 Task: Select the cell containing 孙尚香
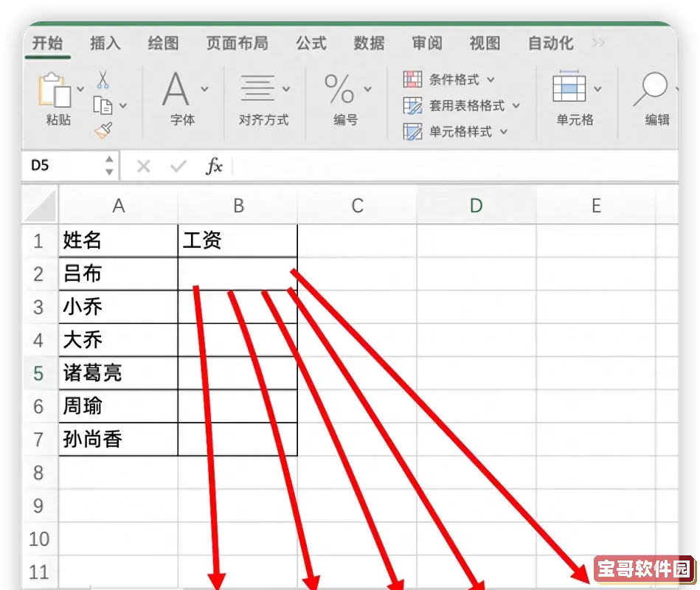pos(118,439)
